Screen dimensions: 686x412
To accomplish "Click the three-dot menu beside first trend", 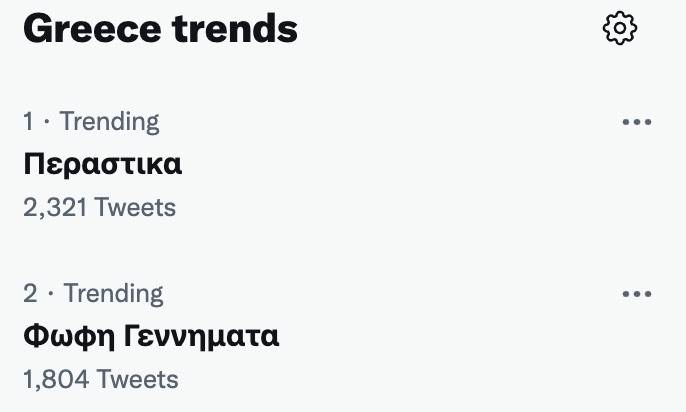I will (637, 122).
